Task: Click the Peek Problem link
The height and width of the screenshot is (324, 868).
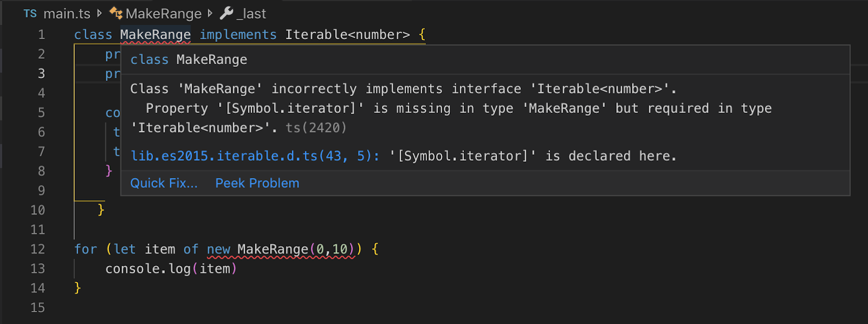Action: [x=257, y=183]
